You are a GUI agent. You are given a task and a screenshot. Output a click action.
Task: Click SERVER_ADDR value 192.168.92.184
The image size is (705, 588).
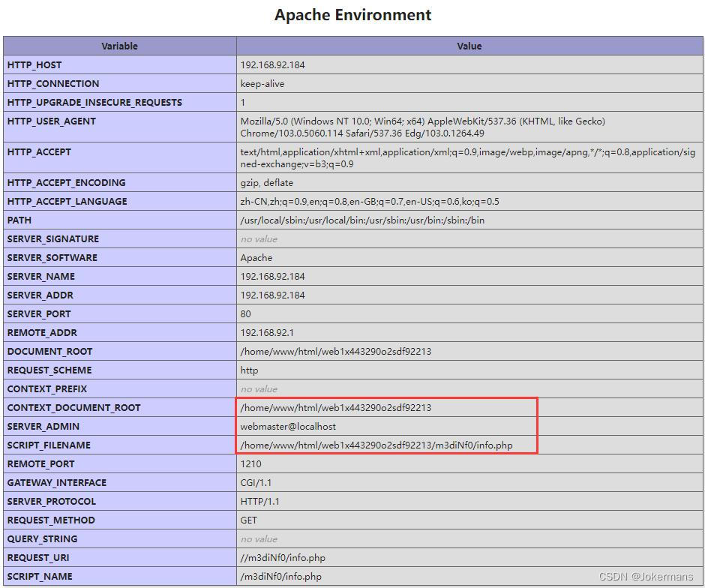(272, 295)
